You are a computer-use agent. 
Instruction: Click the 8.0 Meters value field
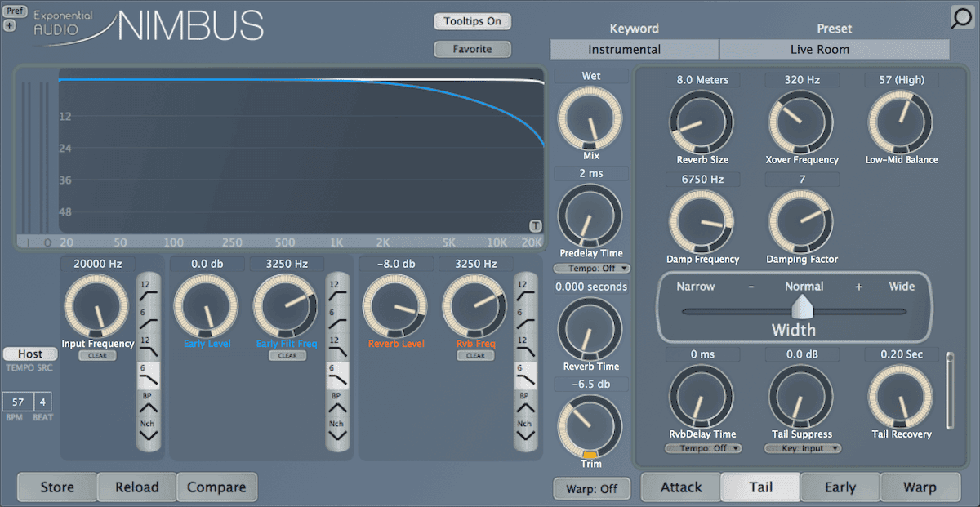(x=702, y=80)
